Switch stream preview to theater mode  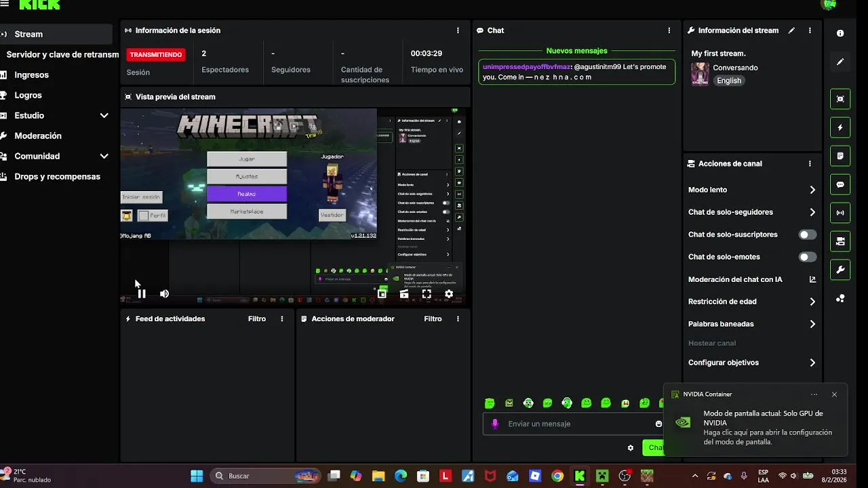(404, 293)
